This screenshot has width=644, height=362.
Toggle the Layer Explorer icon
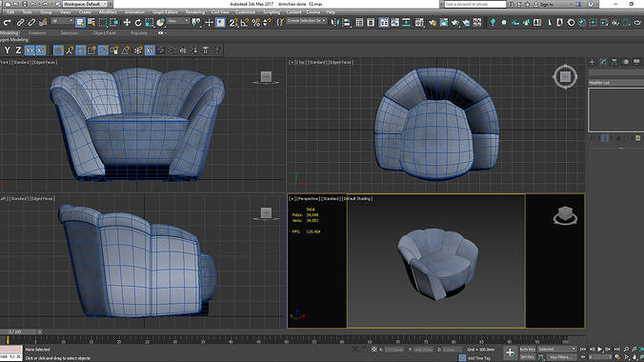[x=371, y=23]
